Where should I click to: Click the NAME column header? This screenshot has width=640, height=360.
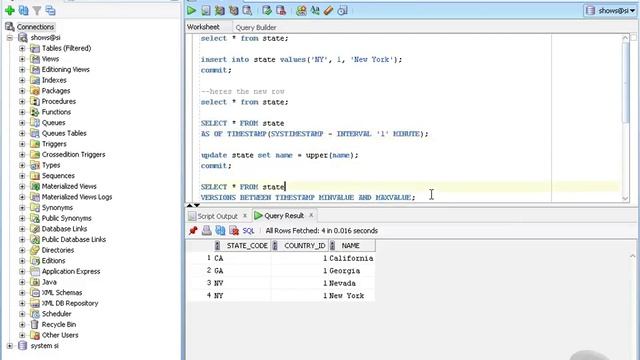click(352, 245)
